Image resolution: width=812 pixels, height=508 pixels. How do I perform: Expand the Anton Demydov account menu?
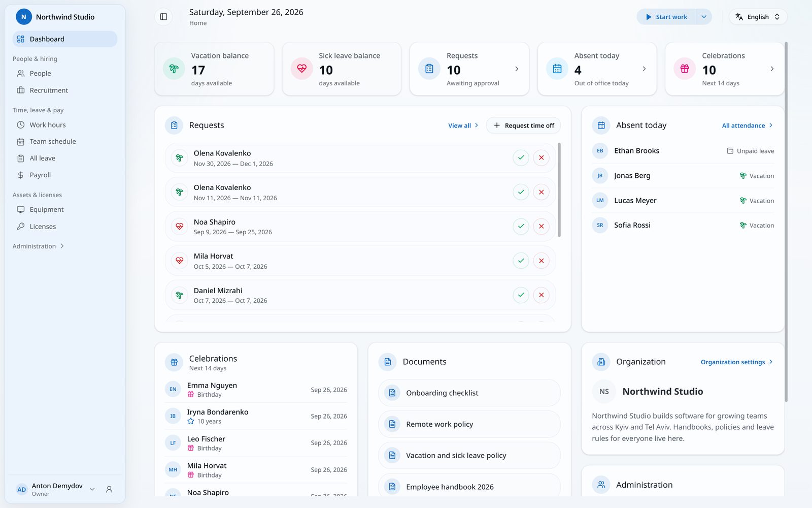[92, 489]
